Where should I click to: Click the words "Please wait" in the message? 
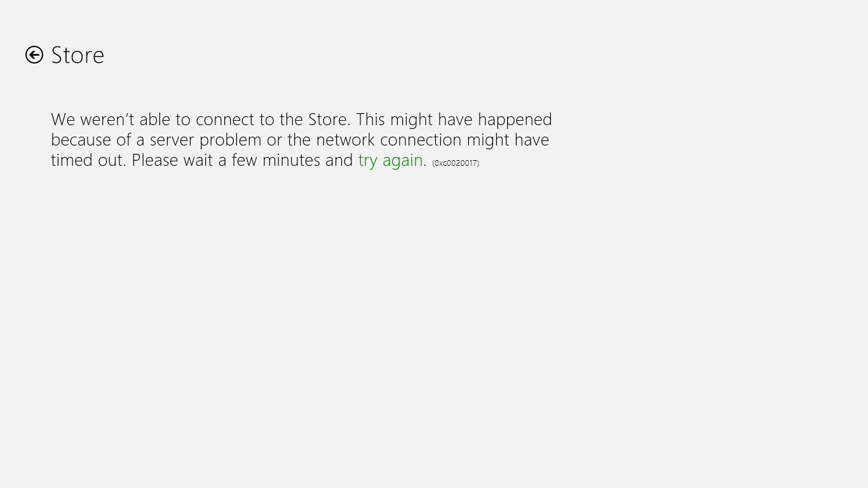coord(172,160)
